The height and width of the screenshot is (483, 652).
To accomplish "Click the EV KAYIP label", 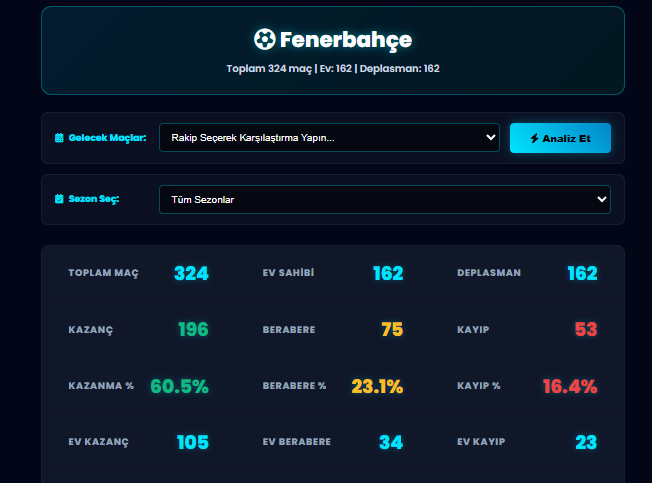I will click(x=481, y=442).
